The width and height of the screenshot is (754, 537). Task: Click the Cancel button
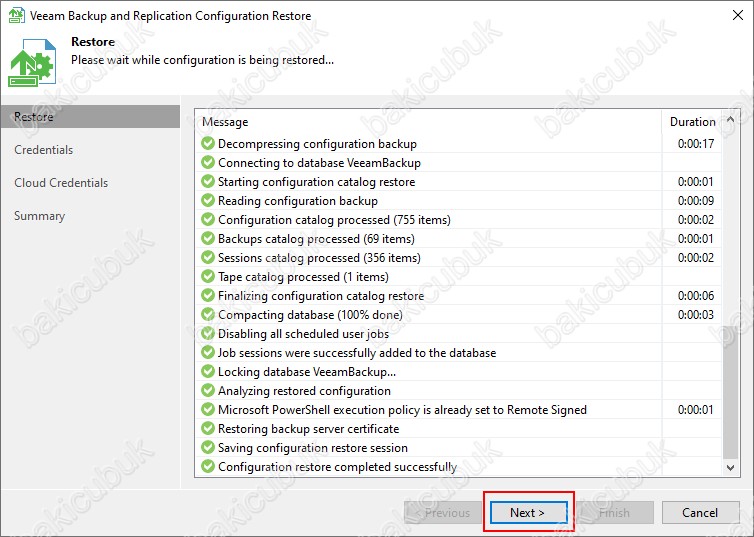[700, 512]
